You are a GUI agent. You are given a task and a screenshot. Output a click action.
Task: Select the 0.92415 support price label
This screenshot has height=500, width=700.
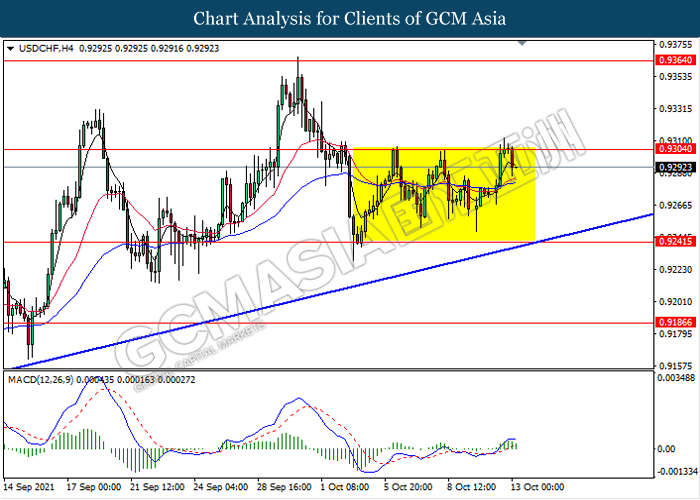pyautogui.click(x=675, y=242)
